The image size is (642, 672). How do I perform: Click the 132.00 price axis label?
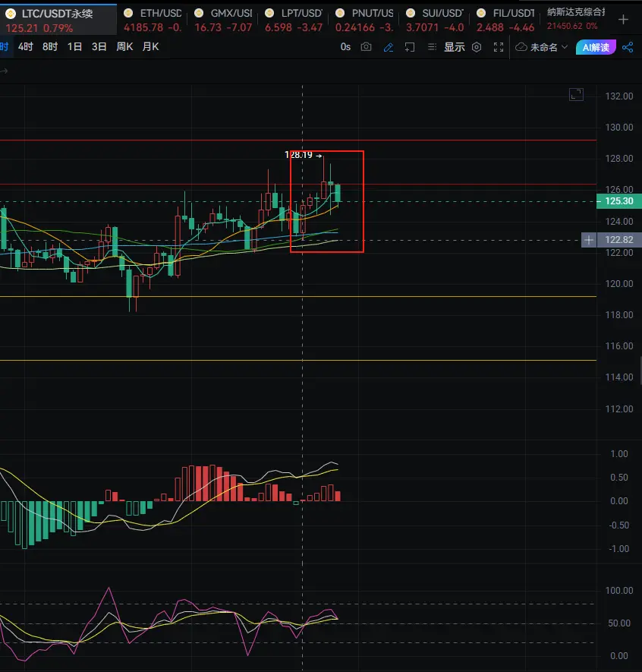[619, 96]
